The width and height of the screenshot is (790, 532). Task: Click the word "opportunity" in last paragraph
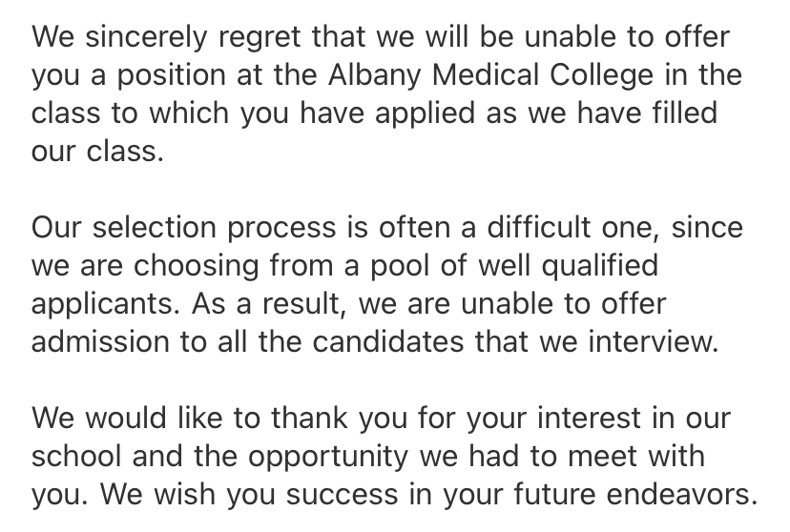pyautogui.click(x=327, y=457)
